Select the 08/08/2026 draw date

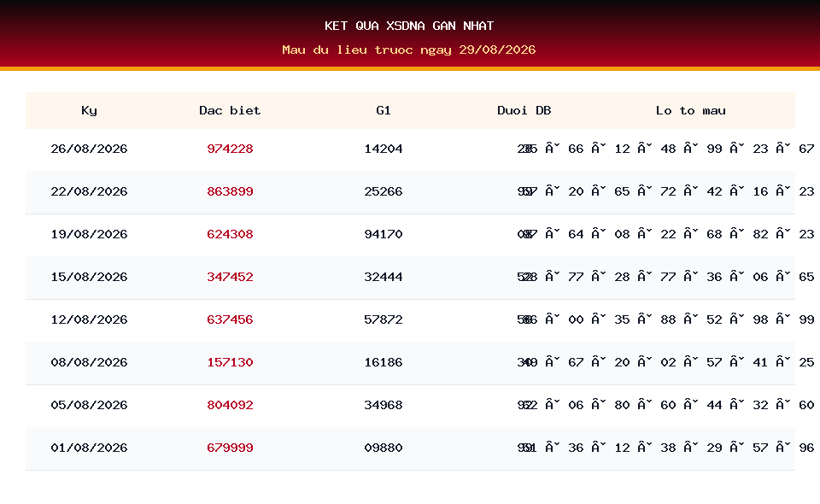click(x=89, y=363)
